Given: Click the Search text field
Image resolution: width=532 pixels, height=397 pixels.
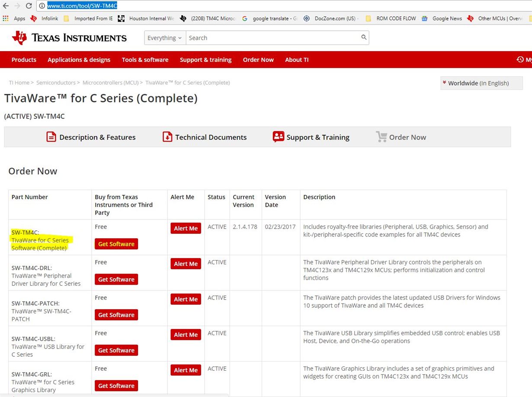Looking at the screenshot, I should (272, 38).
